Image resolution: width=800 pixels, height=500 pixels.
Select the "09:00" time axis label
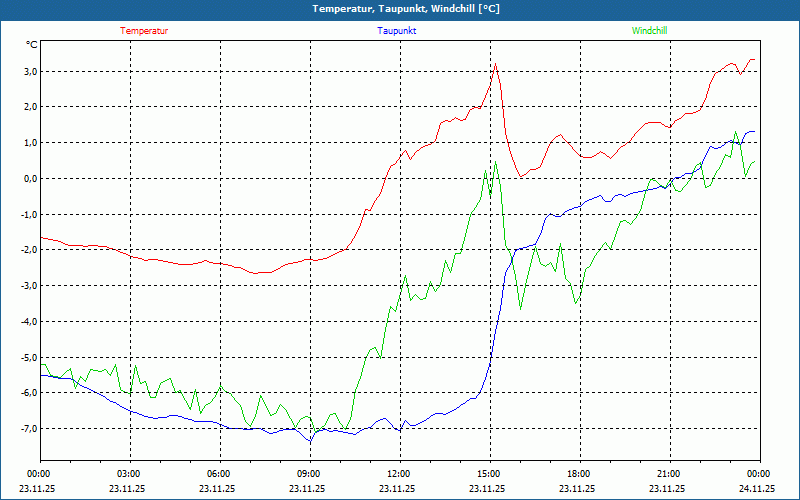click(309, 474)
